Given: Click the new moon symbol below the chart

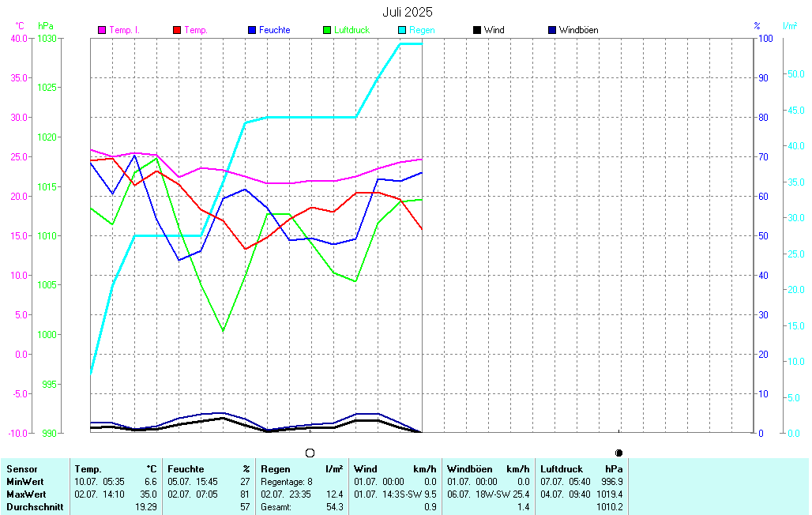Looking at the screenshot, I should click(x=618, y=453).
